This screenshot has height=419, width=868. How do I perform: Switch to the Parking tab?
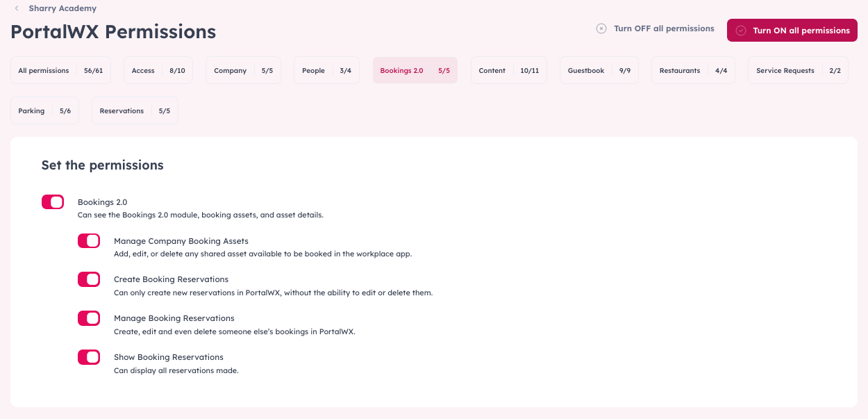coord(44,110)
